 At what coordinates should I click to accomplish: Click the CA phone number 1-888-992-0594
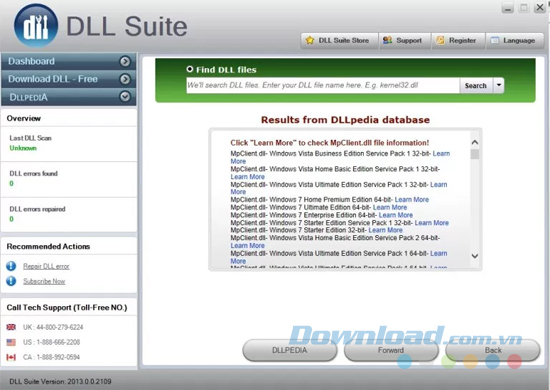click(x=58, y=357)
